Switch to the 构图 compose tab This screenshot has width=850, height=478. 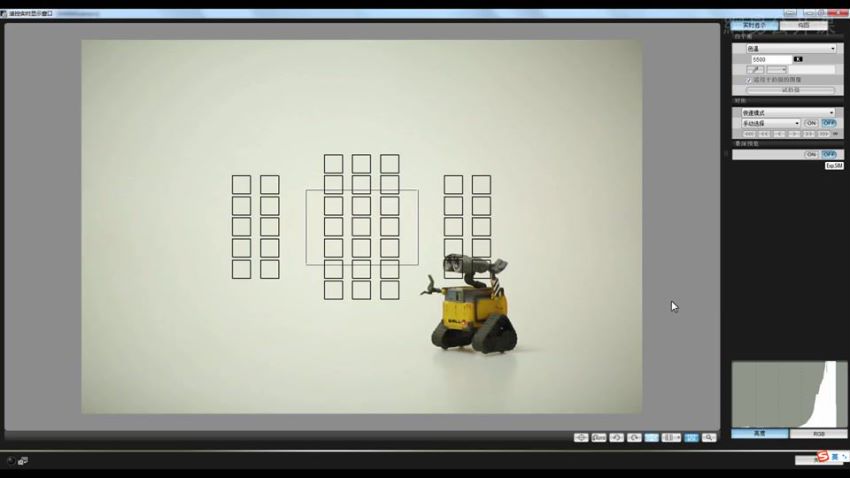coord(803,25)
